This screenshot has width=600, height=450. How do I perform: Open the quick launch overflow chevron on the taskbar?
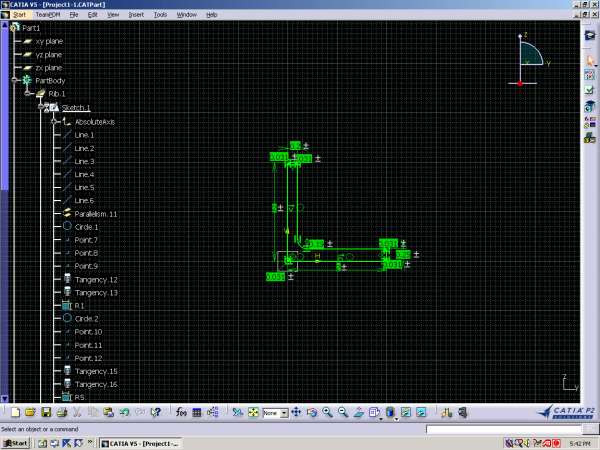point(90,442)
